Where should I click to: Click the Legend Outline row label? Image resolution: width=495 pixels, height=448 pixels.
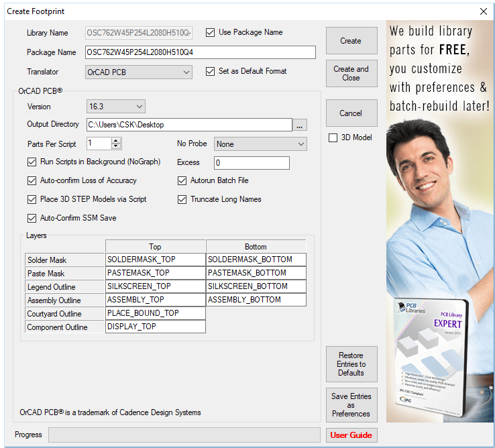pos(64,286)
